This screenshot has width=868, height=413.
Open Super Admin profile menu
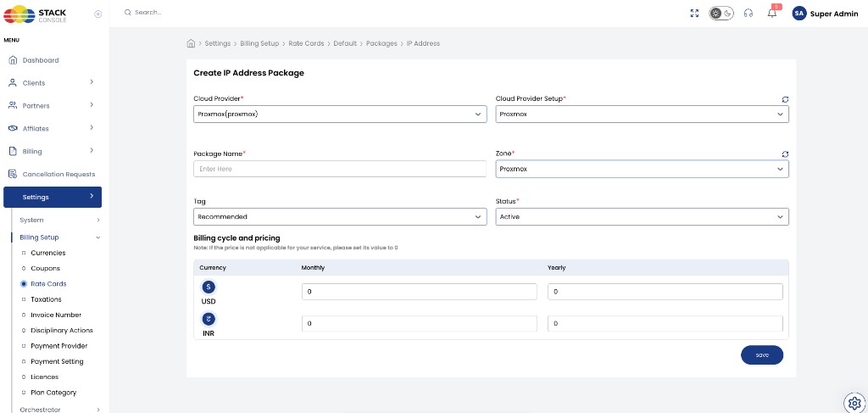tap(834, 14)
